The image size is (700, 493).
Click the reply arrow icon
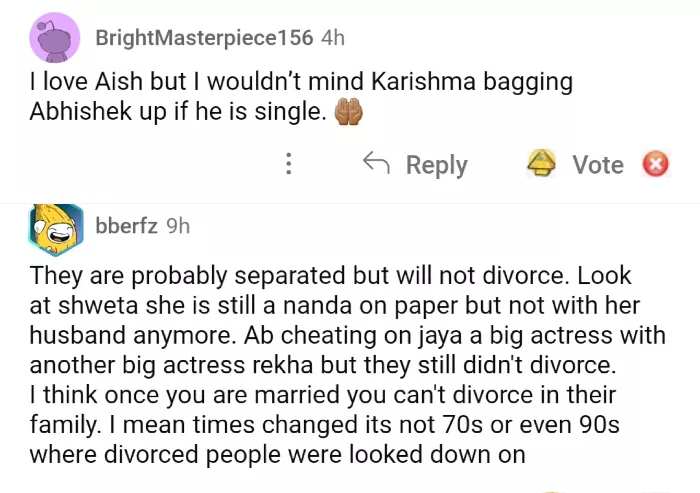tap(375, 164)
